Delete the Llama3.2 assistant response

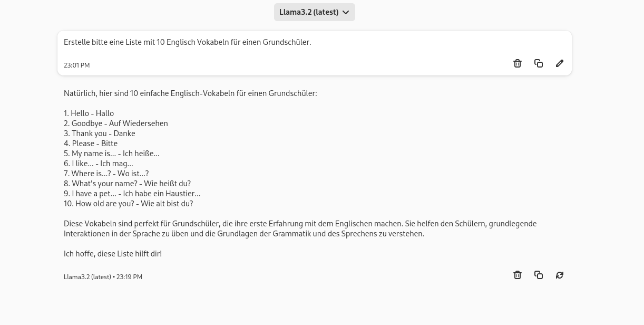[x=518, y=275]
